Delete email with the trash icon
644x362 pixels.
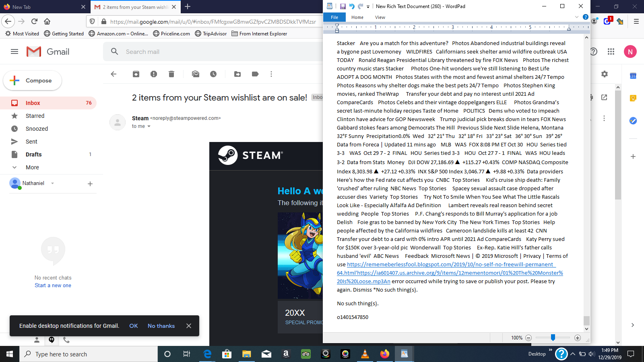coord(171,74)
